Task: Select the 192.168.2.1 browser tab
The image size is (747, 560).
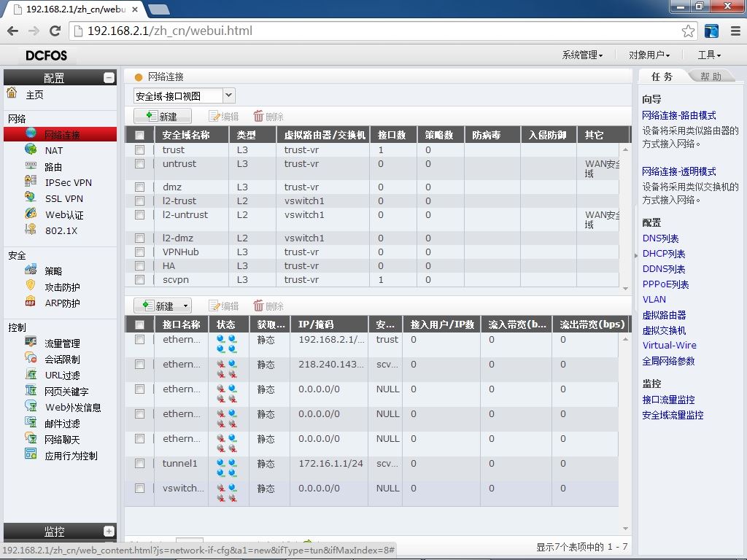Action: pos(75,9)
